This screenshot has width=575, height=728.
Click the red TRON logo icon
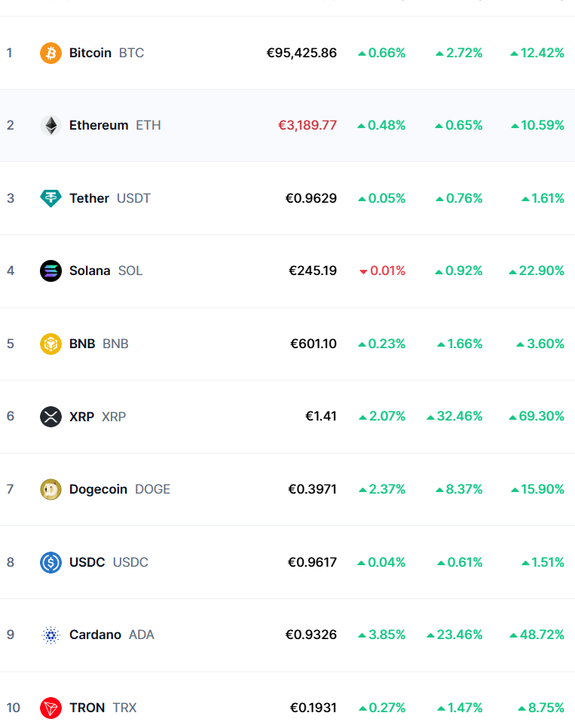click(50, 708)
